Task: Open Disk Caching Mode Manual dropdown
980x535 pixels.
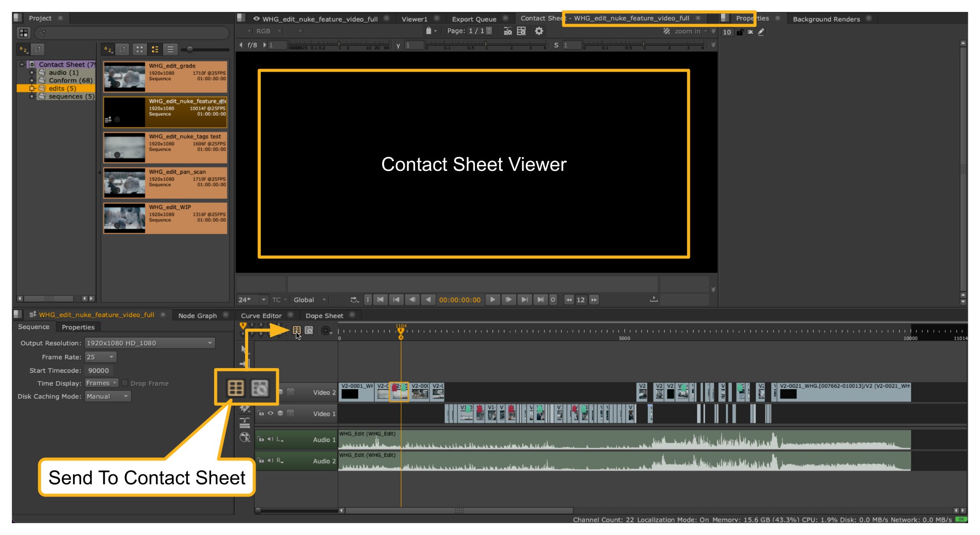Action: click(108, 396)
